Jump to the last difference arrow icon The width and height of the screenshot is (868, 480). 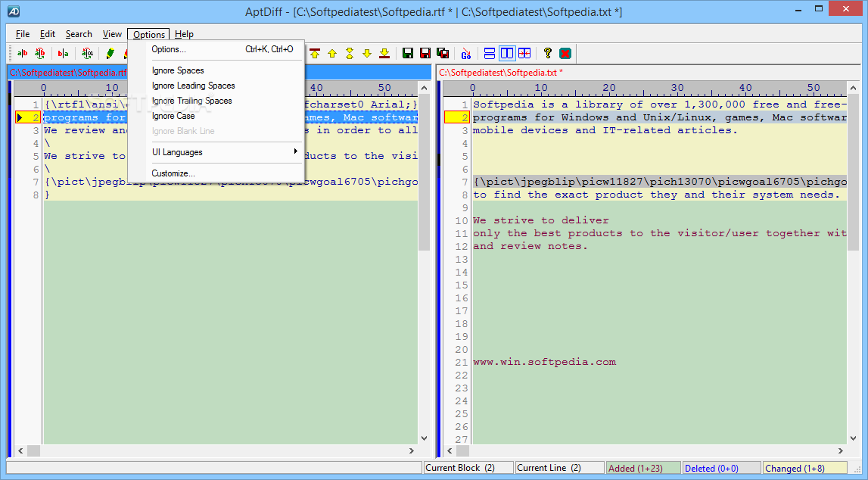click(x=384, y=53)
